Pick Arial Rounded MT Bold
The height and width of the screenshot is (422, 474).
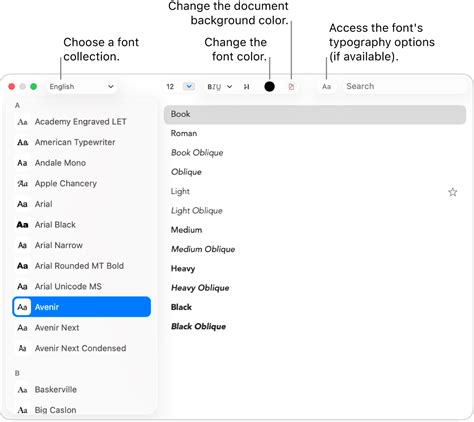pyautogui.click(x=82, y=266)
